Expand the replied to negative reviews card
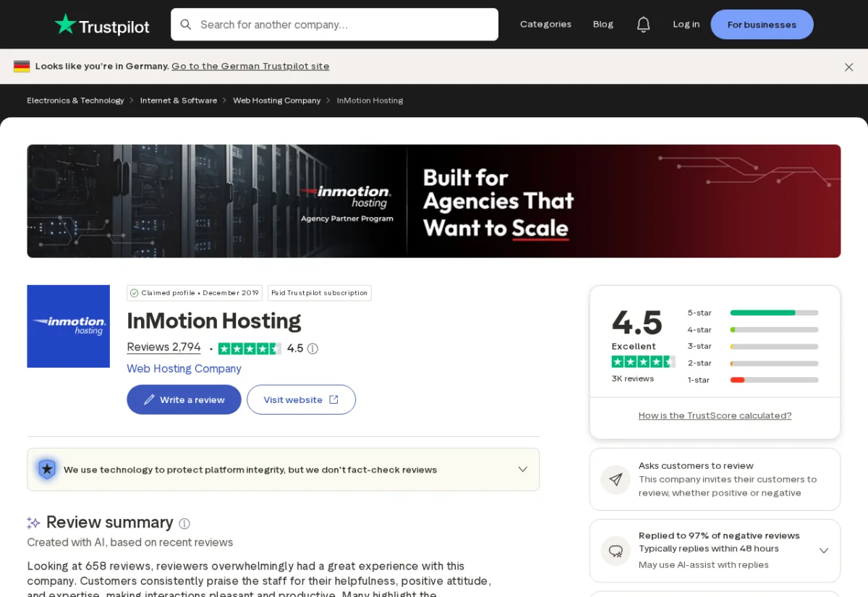Image resolution: width=868 pixels, height=597 pixels. (x=823, y=551)
